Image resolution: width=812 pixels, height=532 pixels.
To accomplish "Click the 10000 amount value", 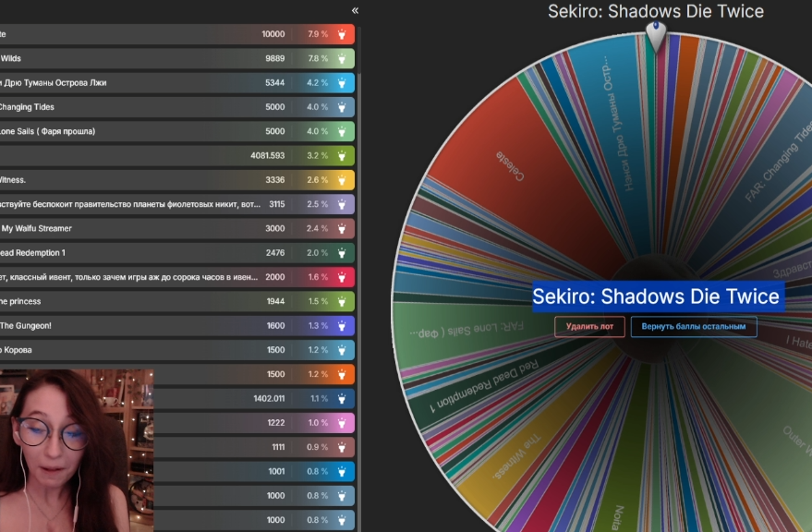I will click(273, 34).
